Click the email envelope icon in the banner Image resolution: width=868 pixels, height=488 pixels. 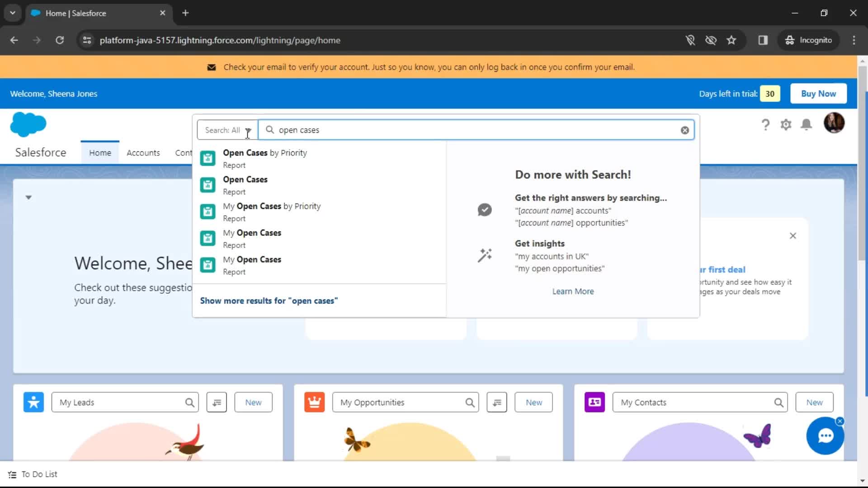click(211, 67)
